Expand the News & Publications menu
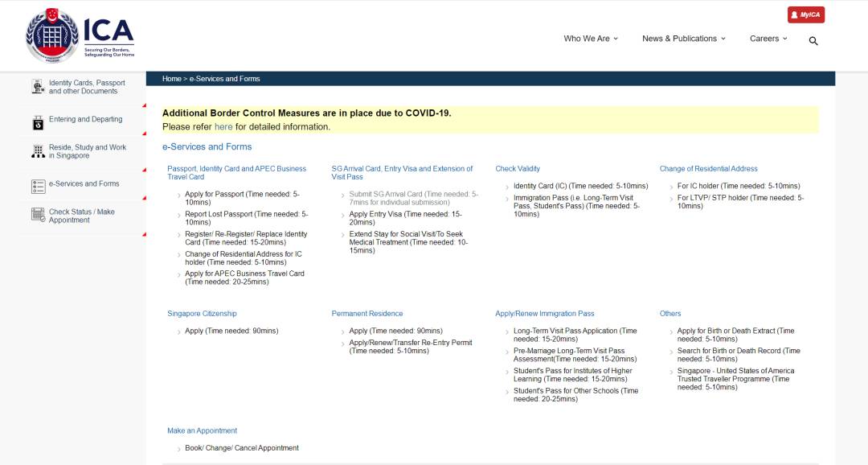The width and height of the screenshot is (868, 465). (x=683, y=39)
